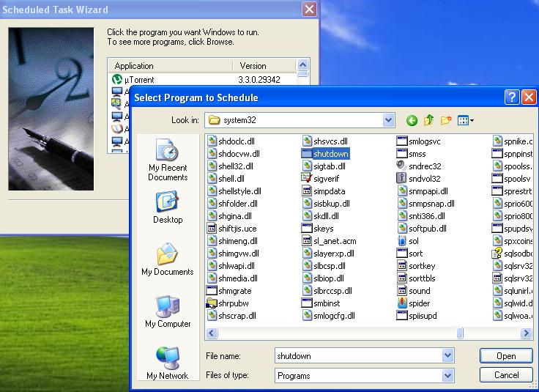This screenshot has width=539, height=392.
Task: Click the Version column header
Action: pos(264,66)
